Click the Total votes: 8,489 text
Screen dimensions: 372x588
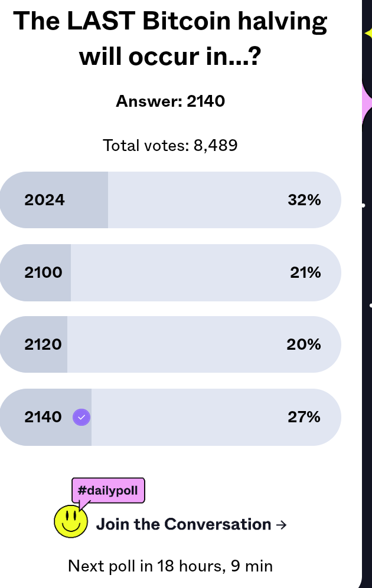[170, 146]
